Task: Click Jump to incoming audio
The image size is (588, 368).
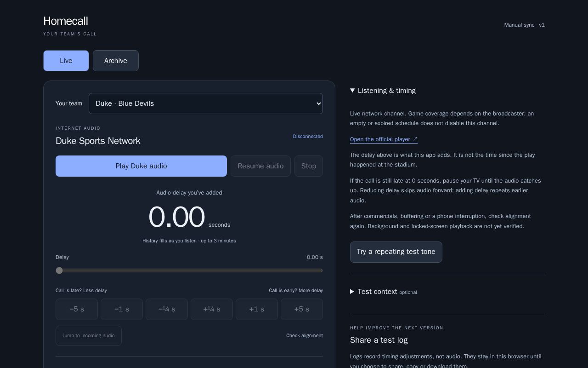Action: point(89,336)
